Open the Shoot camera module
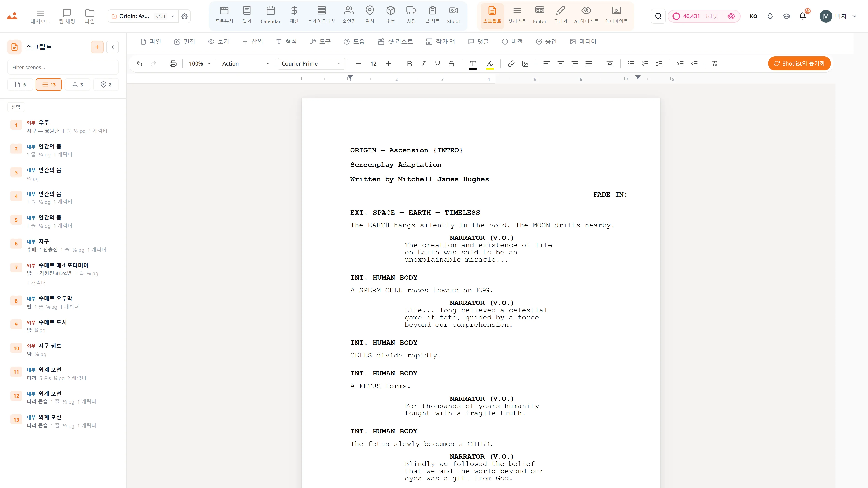868x488 pixels. pyautogui.click(x=453, y=16)
